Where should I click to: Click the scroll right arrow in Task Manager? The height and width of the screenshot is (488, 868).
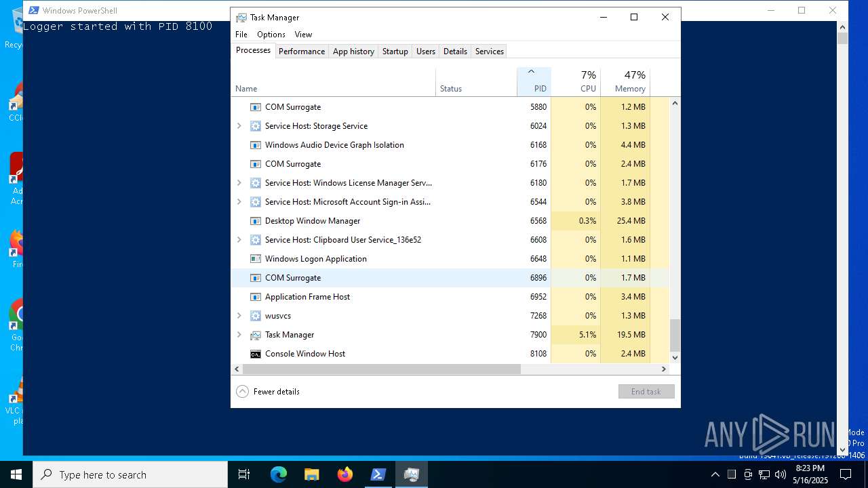click(x=664, y=369)
